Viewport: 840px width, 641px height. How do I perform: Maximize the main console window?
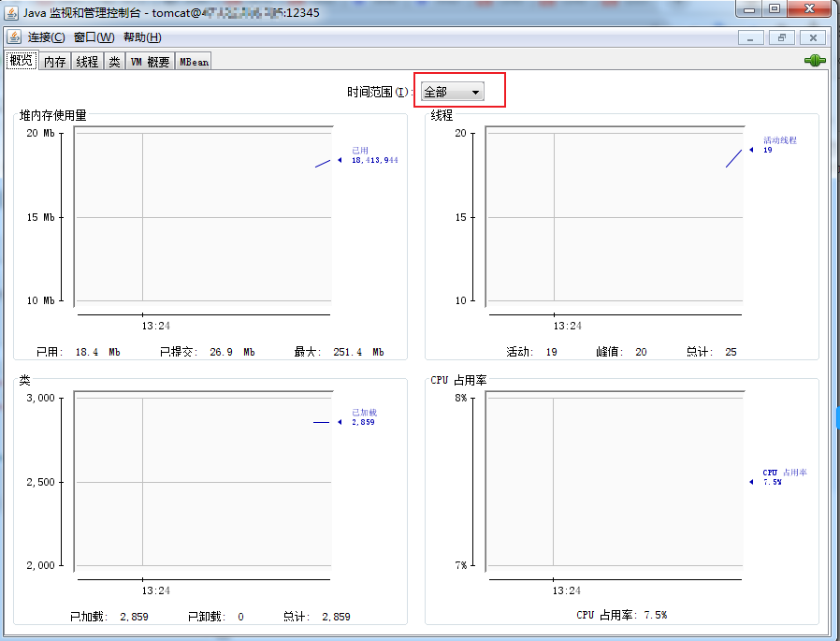pos(775,9)
